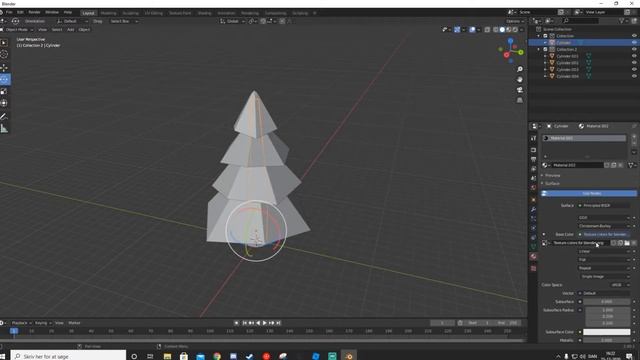Image resolution: width=640 pixels, height=360 pixels.
Task: Open the Add menu in viewport header
Action: coord(71,30)
